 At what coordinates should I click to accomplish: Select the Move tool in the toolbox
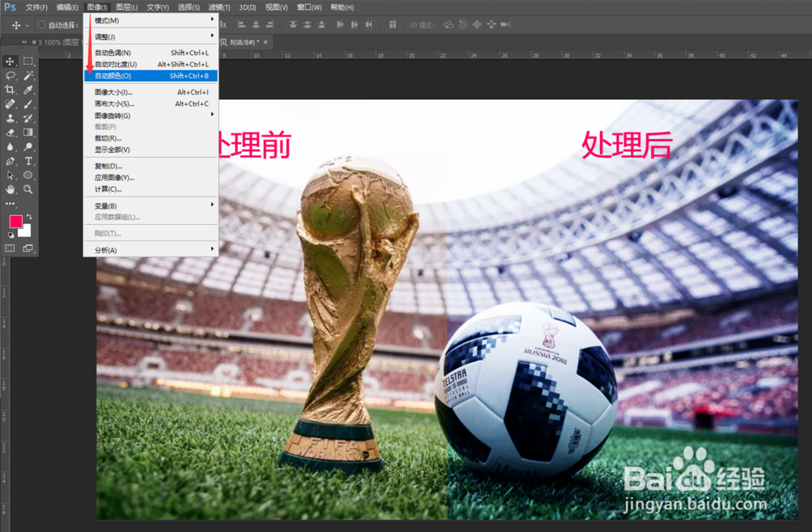tap(10, 61)
